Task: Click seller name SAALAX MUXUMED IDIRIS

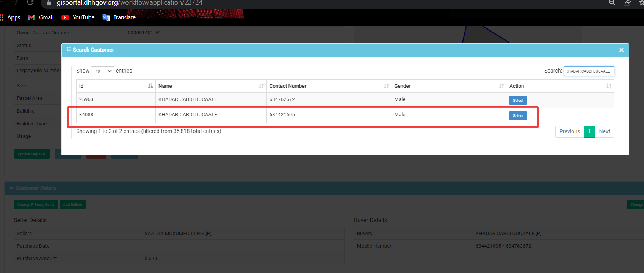Action: pyautogui.click(x=178, y=234)
